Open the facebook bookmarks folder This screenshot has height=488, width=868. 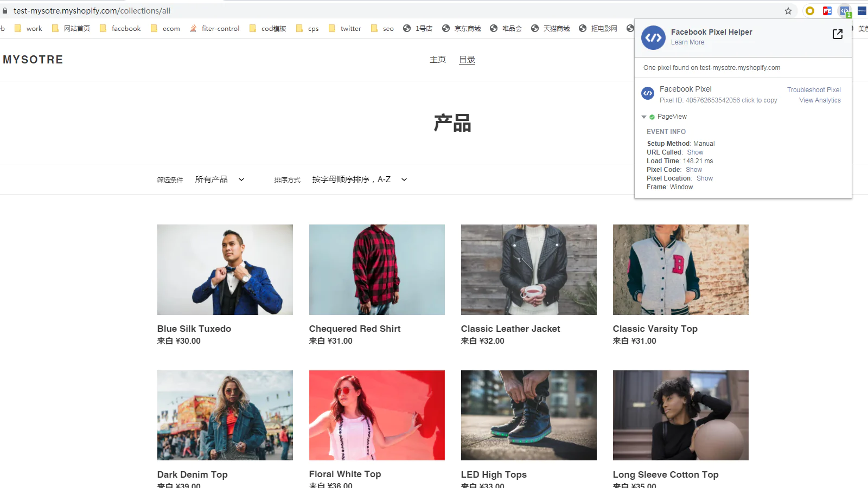[x=120, y=29]
